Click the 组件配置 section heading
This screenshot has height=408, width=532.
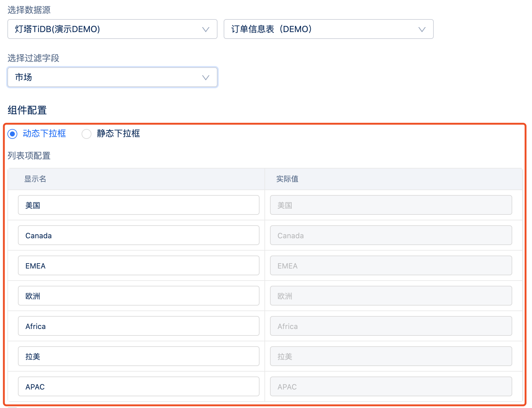(27, 110)
